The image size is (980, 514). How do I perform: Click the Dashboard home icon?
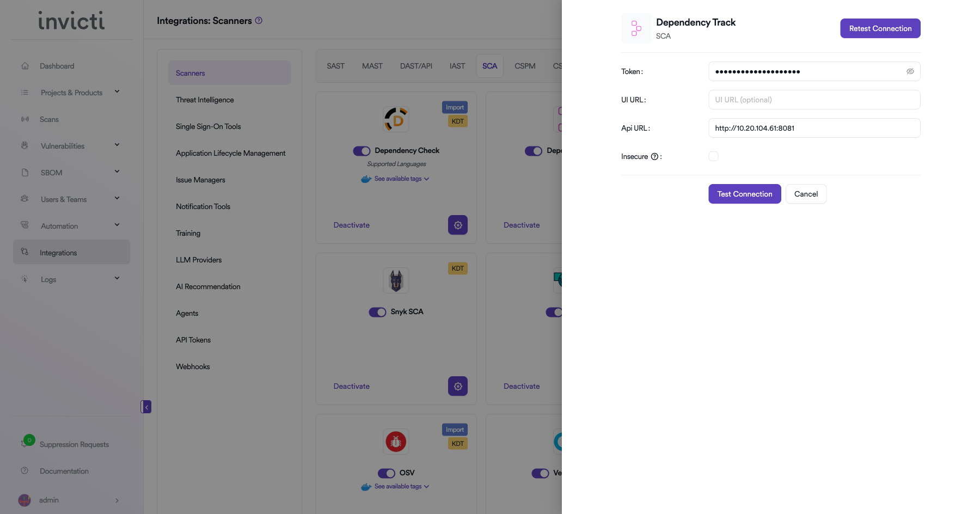coord(25,66)
